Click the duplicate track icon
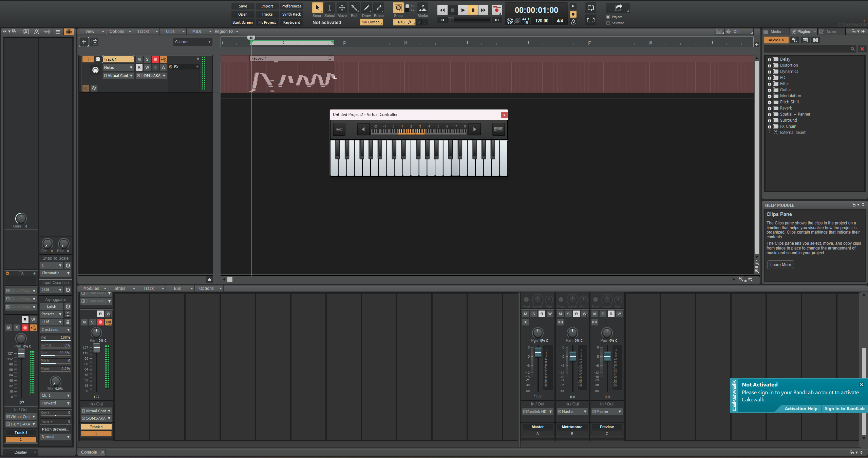The image size is (868, 458). point(94,42)
